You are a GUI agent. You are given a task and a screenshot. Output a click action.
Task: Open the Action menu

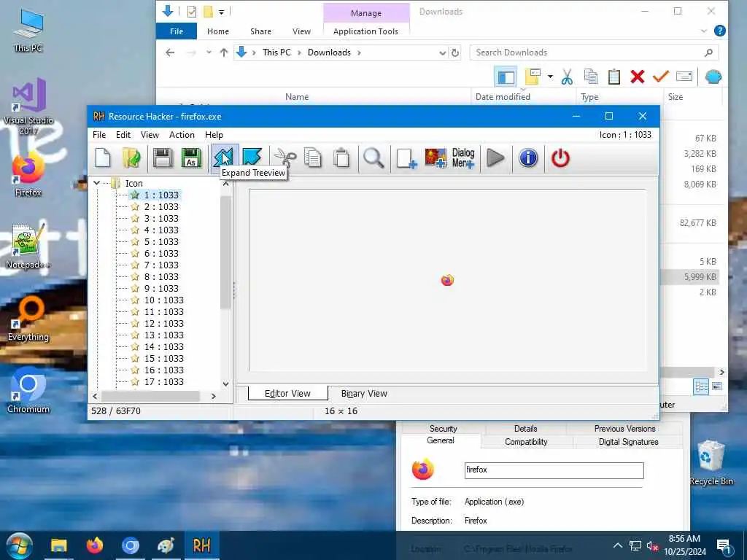point(182,135)
